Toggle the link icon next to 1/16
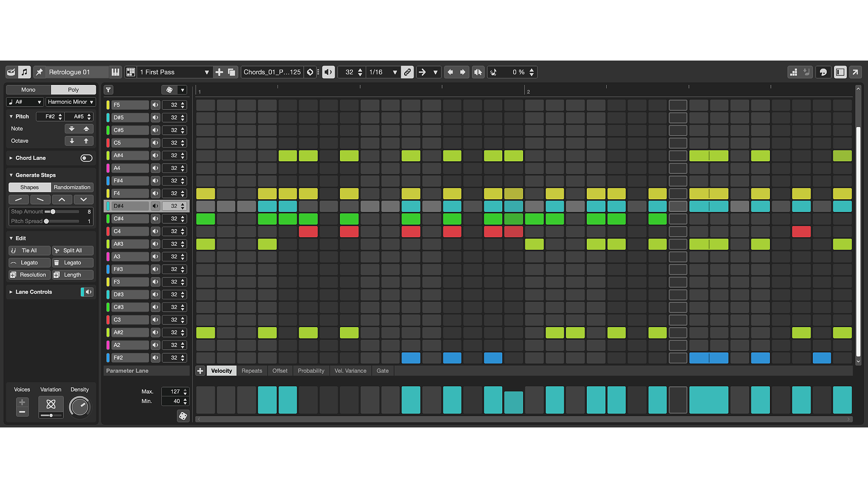This screenshot has height=488, width=868. [407, 72]
